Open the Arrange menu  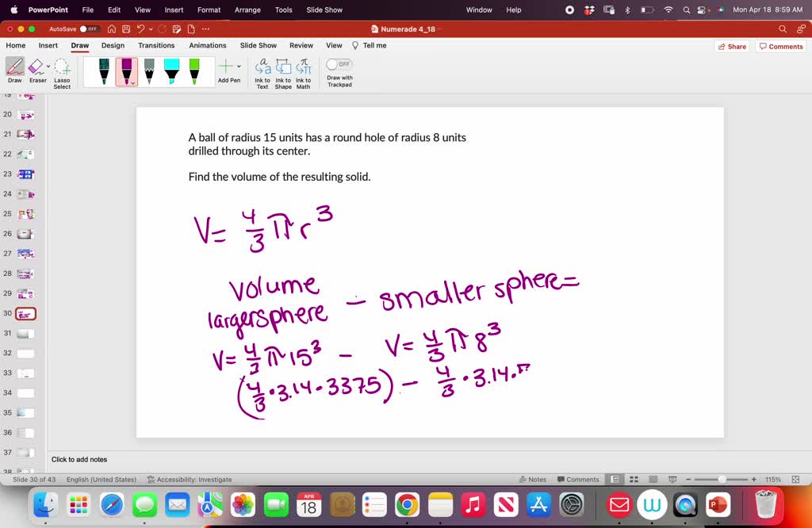coord(247,10)
